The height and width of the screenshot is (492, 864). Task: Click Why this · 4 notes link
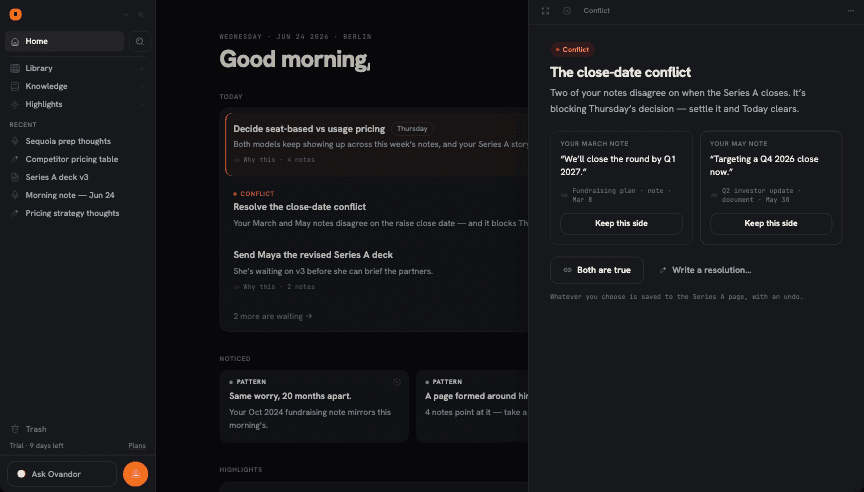pos(274,160)
